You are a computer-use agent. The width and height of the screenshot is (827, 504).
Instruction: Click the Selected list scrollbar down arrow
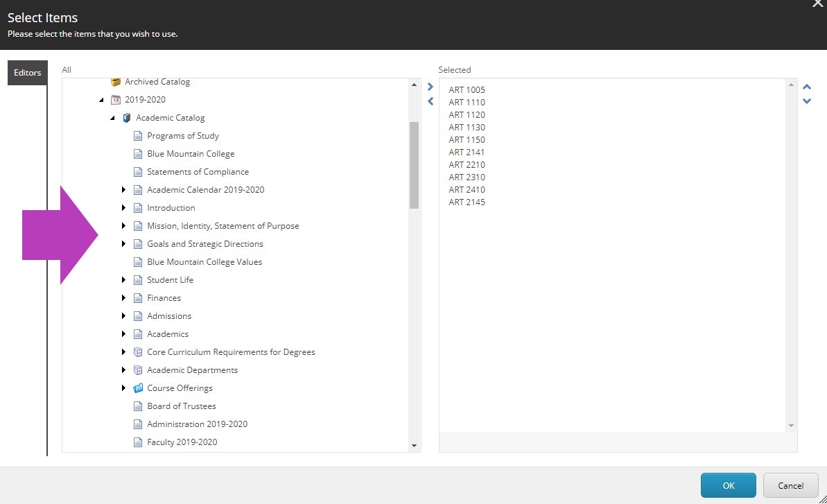(x=791, y=426)
